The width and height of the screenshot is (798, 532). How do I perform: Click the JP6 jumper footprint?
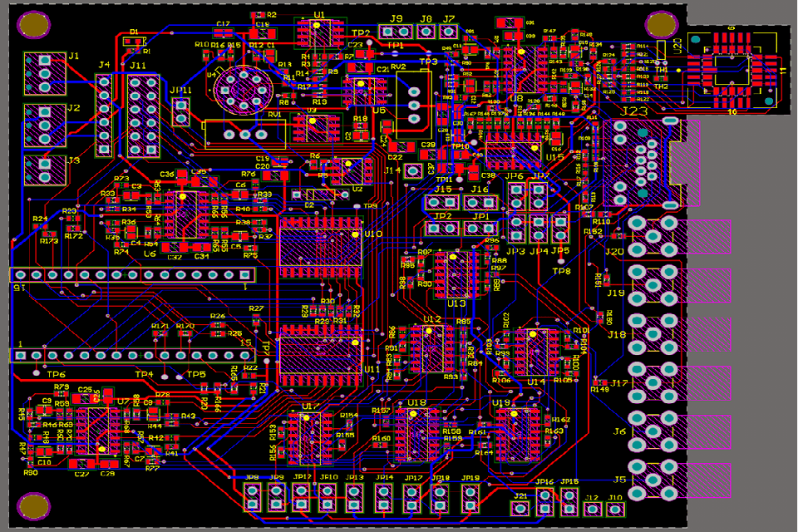click(x=516, y=196)
